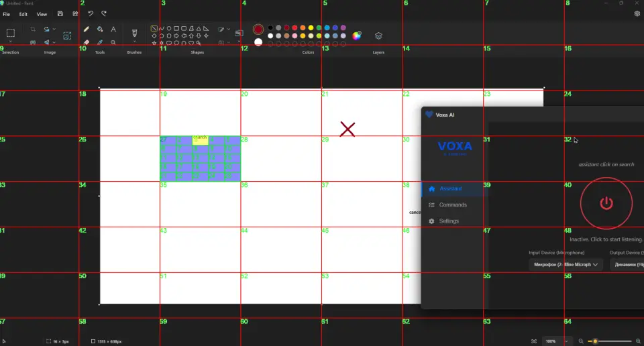Screen dimensions: 644x346
Task: Expand the Brushes dropdown
Action: tap(134, 42)
